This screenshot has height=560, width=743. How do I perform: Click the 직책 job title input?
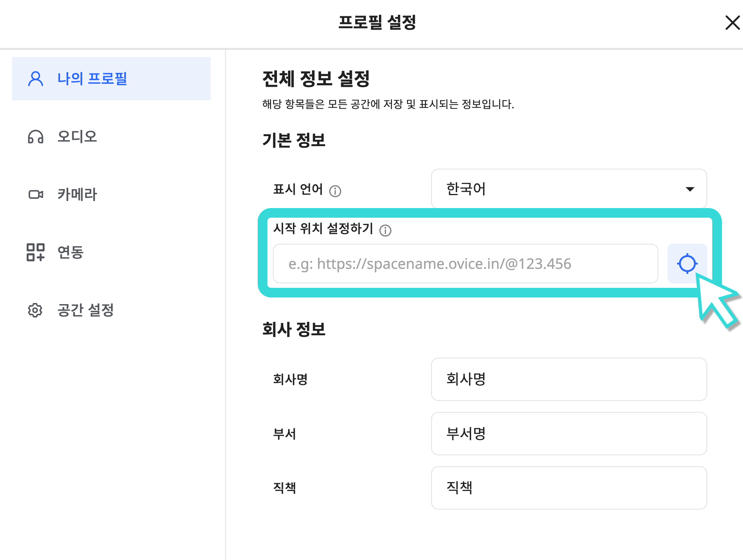568,487
